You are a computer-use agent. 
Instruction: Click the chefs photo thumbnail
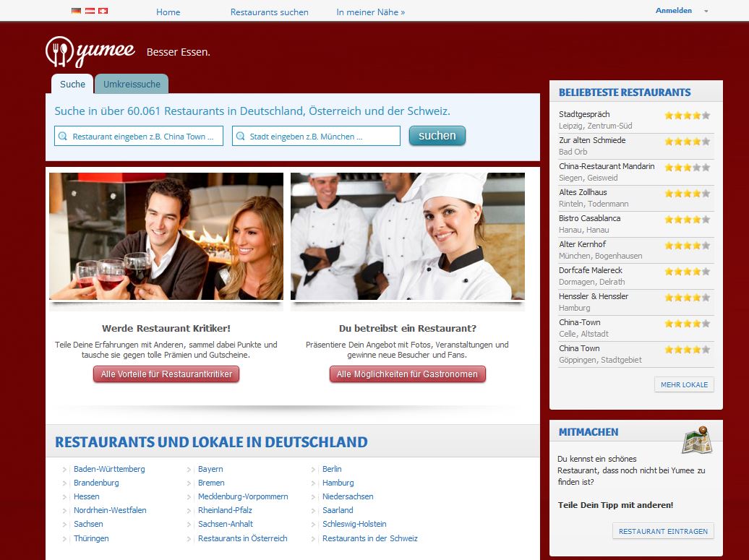408,236
